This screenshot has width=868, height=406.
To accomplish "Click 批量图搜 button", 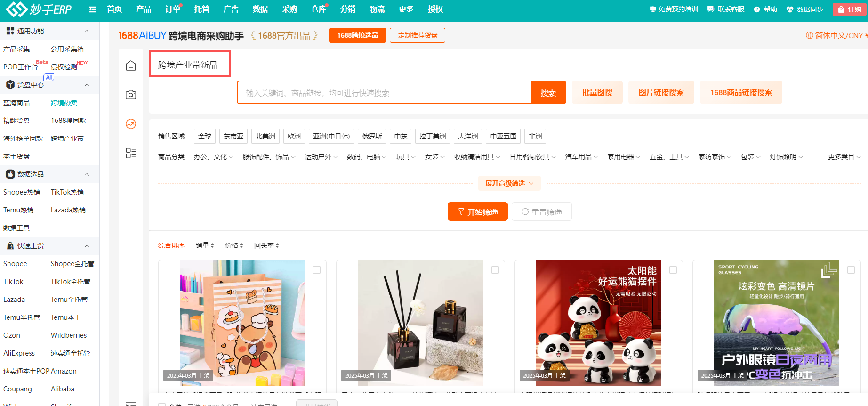I will click(597, 92).
